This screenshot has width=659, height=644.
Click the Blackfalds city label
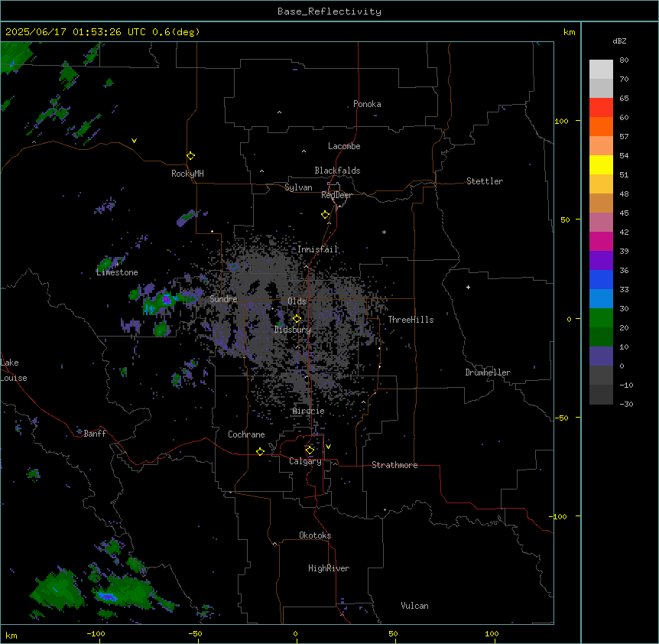[337, 171]
